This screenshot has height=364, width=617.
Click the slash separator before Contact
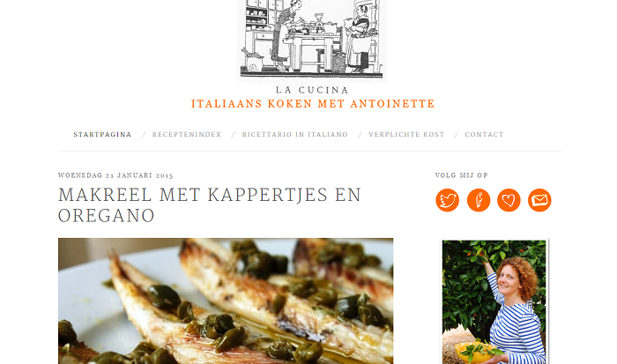(456, 135)
